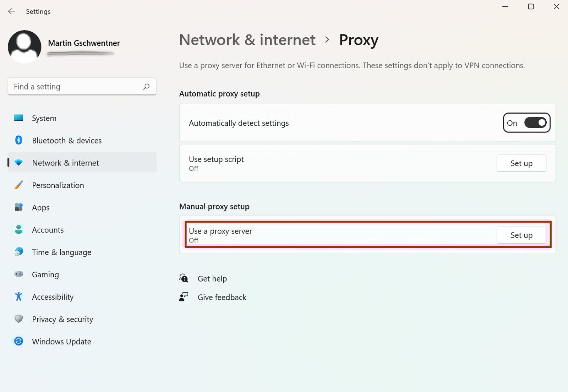Click the System monitor icon in sidebar

point(18,118)
